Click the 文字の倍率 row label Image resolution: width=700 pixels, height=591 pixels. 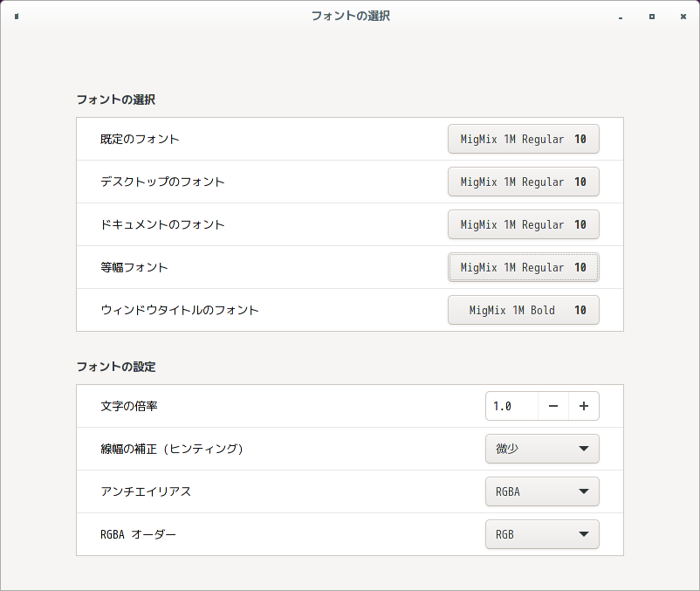click(129, 406)
